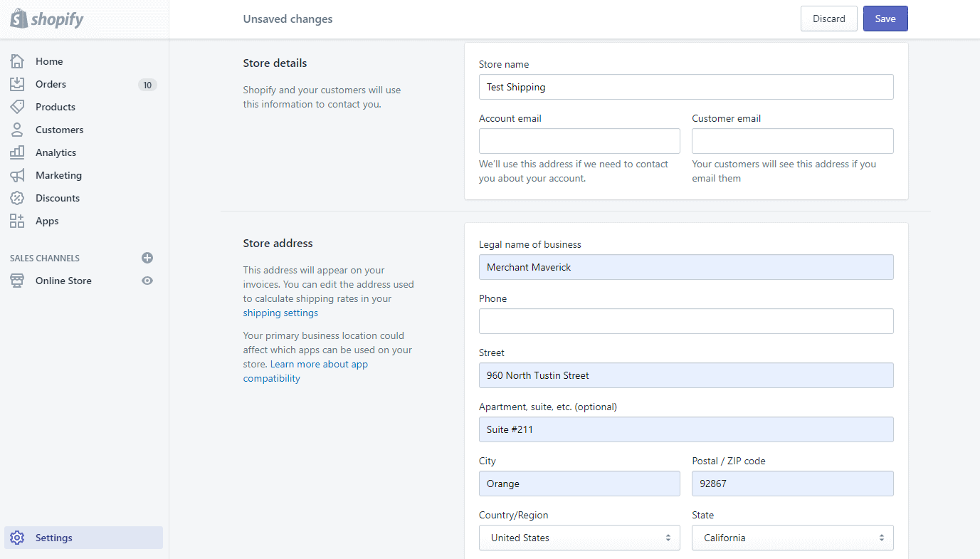Save the unsaved changes

click(885, 19)
